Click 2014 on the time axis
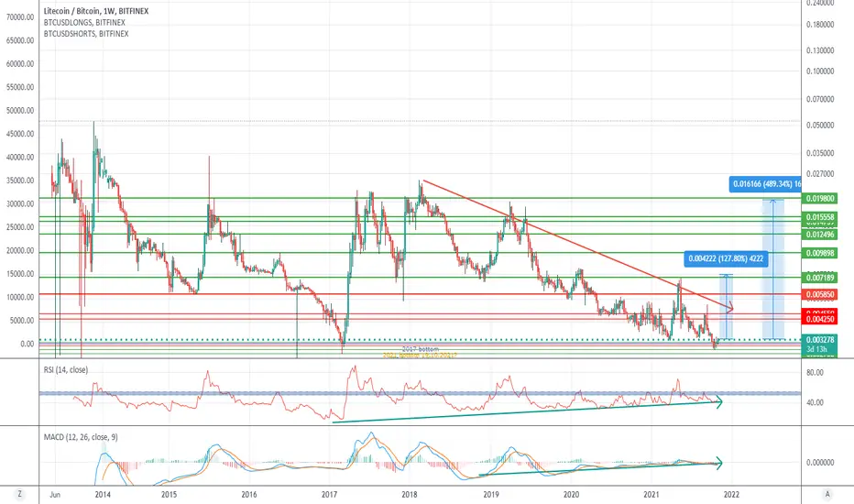The height and width of the screenshot is (504, 854). click(x=103, y=495)
